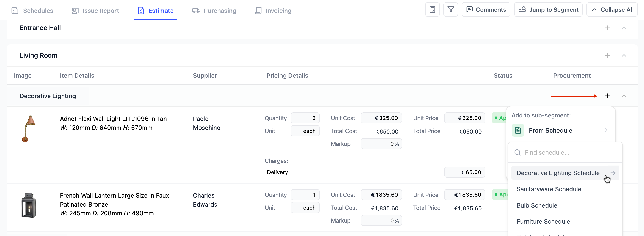Click the Status column header

(x=503, y=76)
